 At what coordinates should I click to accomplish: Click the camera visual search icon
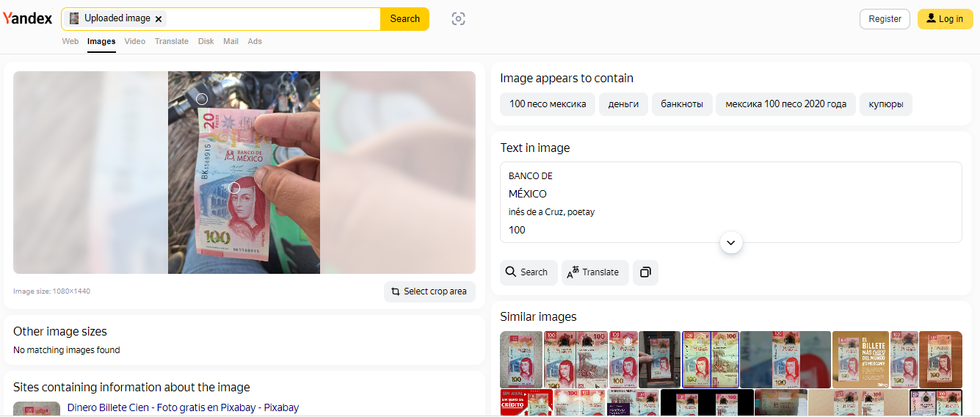click(x=458, y=19)
